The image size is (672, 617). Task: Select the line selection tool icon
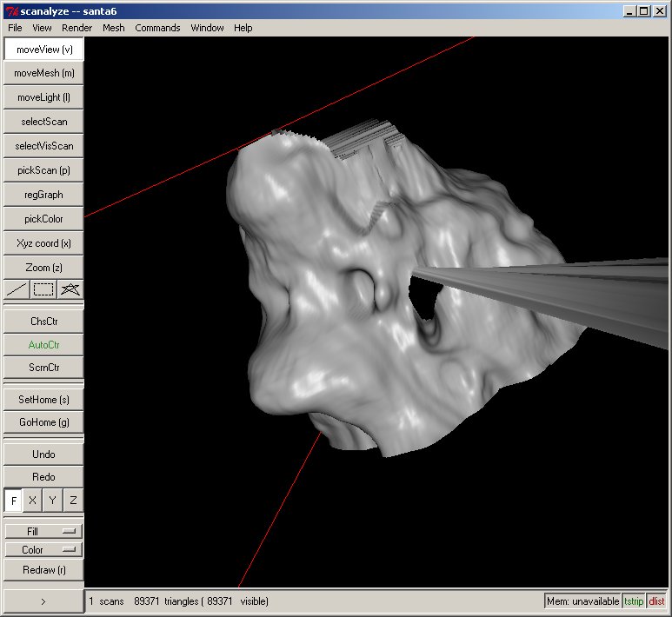click(17, 289)
